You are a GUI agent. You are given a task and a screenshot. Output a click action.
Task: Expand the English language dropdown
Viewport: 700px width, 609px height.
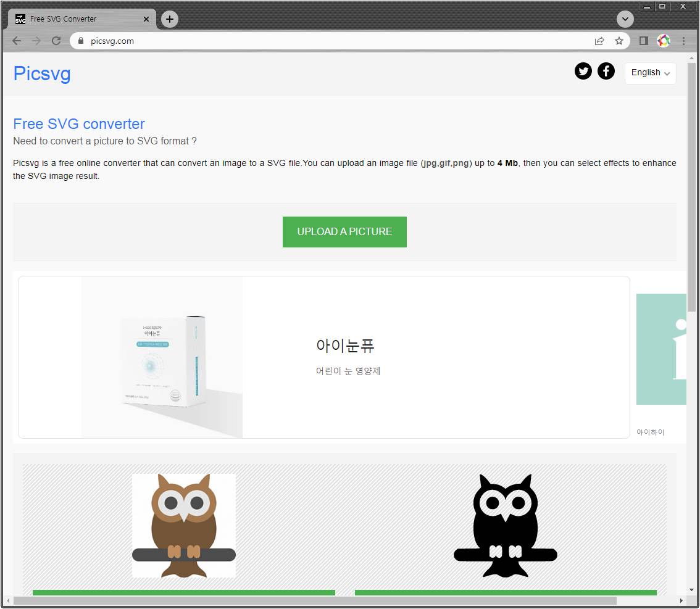[x=650, y=73]
